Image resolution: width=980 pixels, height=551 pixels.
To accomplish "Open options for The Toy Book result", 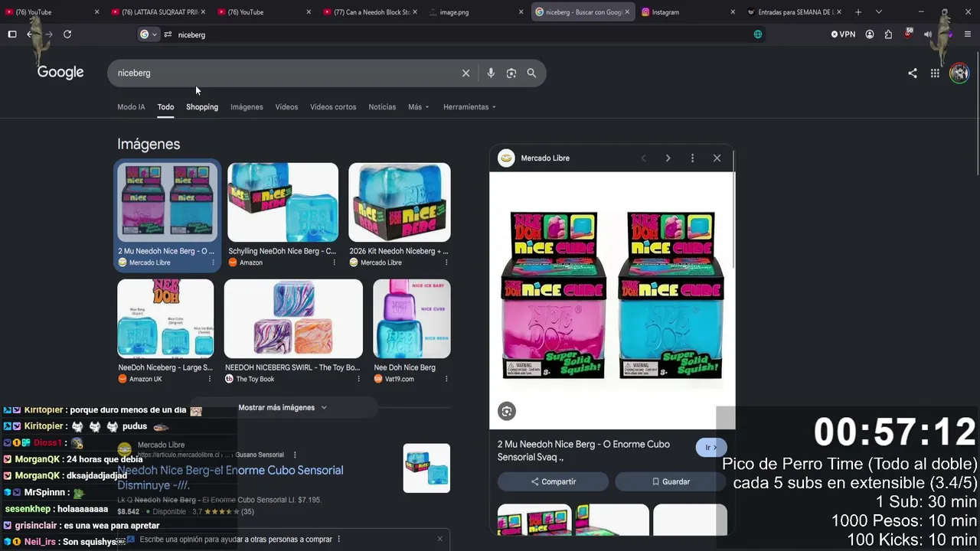I will tap(358, 379).
